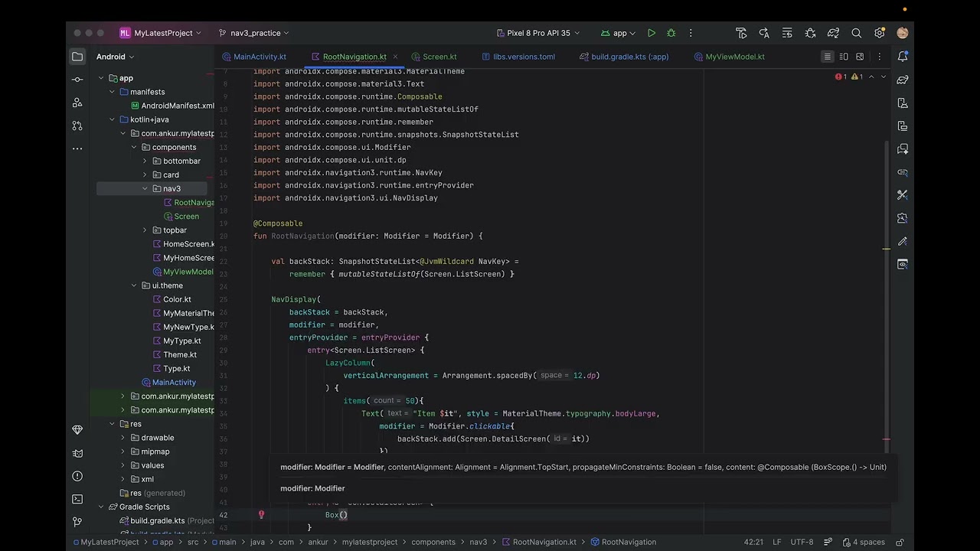Screen dimensions: 980x551
Task: Open the Pull Requests tool window
Action: (x=77, y=126)
